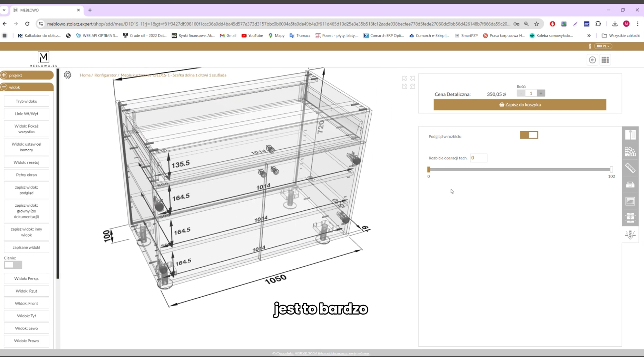Click the Pełny ekran button

26,175
